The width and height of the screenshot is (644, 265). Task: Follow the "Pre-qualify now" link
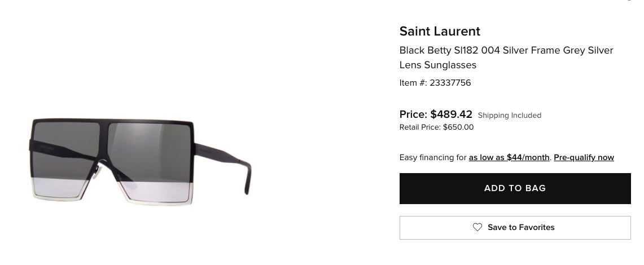[584, 157]
